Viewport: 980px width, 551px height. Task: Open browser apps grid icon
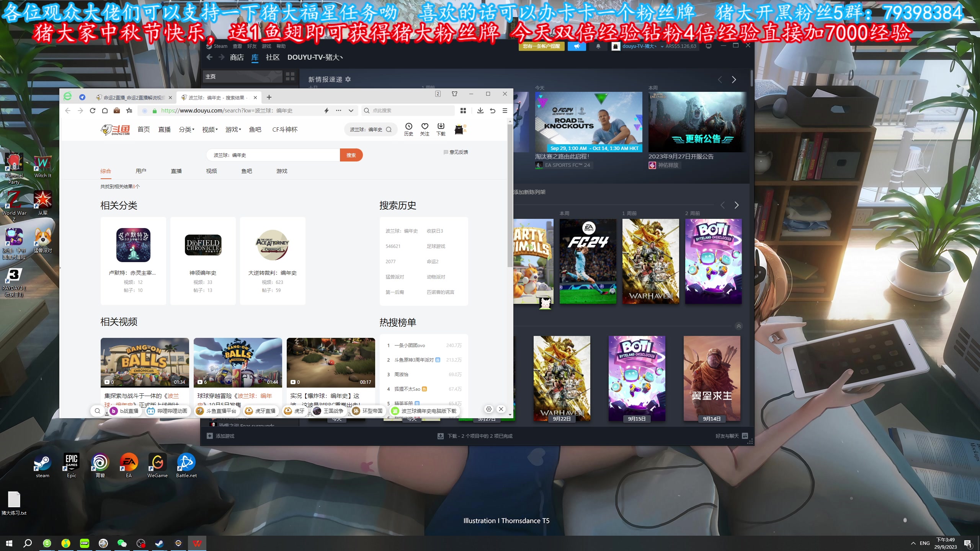[463, 111]
